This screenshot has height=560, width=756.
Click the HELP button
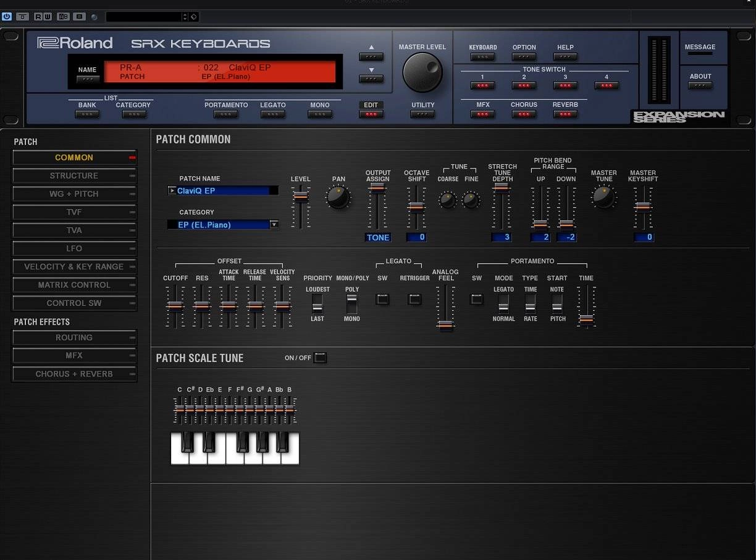pyautogui.click(x=565, y=57)
